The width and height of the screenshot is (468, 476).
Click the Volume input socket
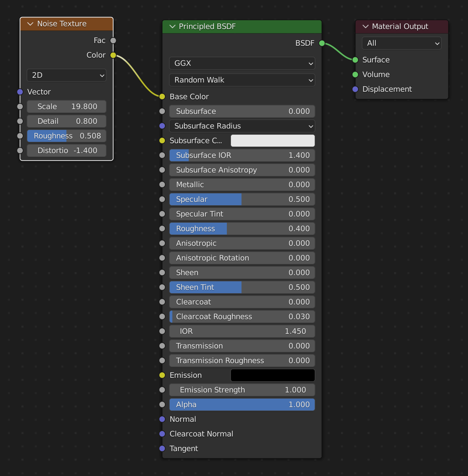pyautogui.click(x=355, y=75)
